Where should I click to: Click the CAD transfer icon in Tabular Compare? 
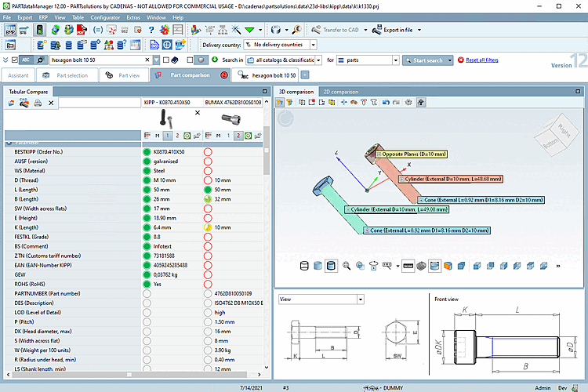pyautogui.click(x=24, y=103)
